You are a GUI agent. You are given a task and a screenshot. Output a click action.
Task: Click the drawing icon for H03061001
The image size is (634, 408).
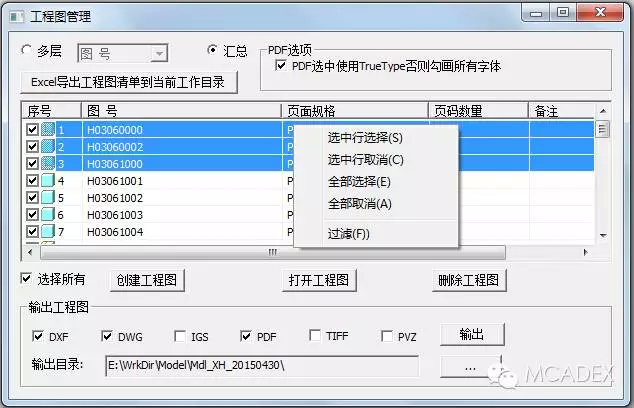(x=48, y=181)
